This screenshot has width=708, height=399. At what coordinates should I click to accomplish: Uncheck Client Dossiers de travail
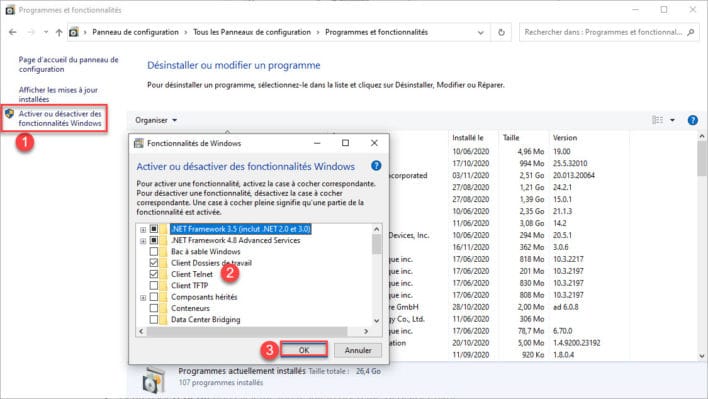(x=154, y=263)
